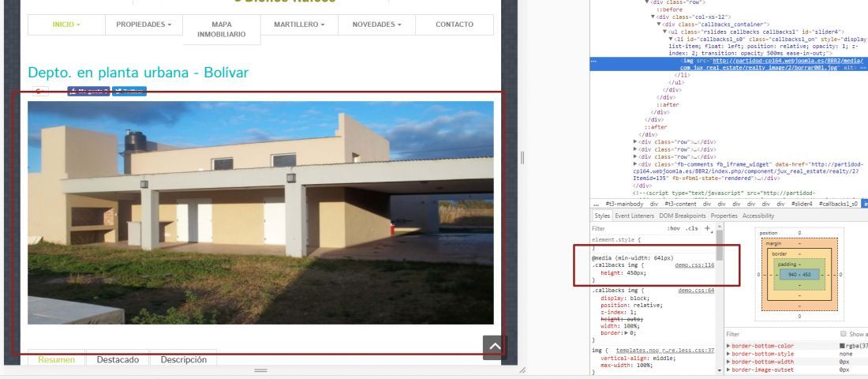Click the z-index: 1 declaration
Image resolution: width=868 pixels, height=379 pixels.
point(619,312)
